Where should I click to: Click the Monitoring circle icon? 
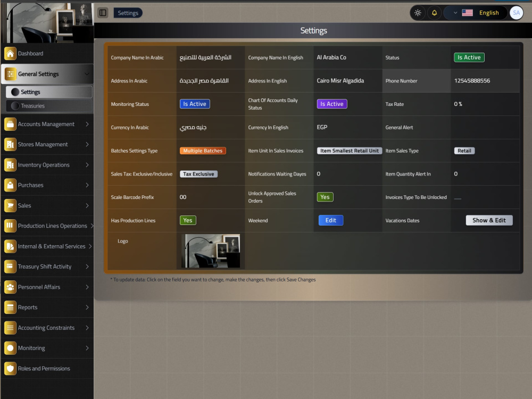tap(10, 348)
